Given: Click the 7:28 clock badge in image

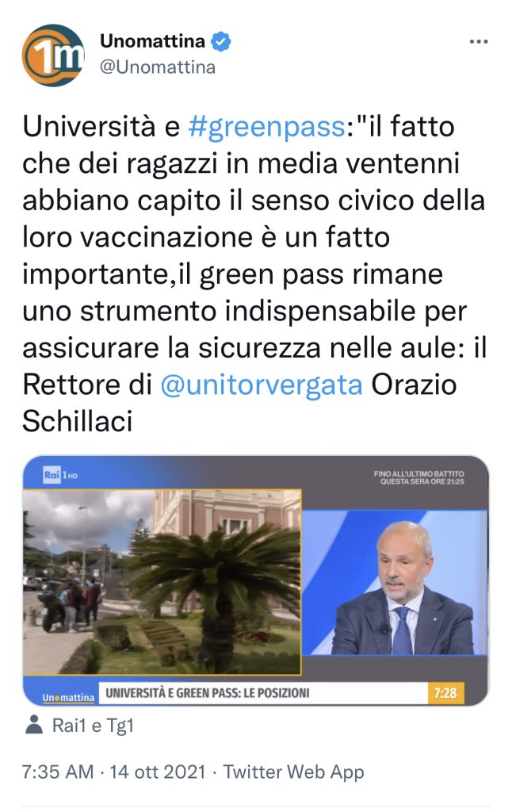Looking at the screenshot, I should (x=445, y=693).
